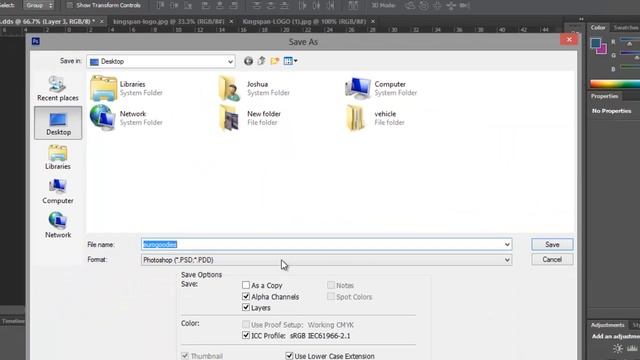Create a new folder in Desktop
The width and height of the screenshot is (640, 360).
click(275, 61)
